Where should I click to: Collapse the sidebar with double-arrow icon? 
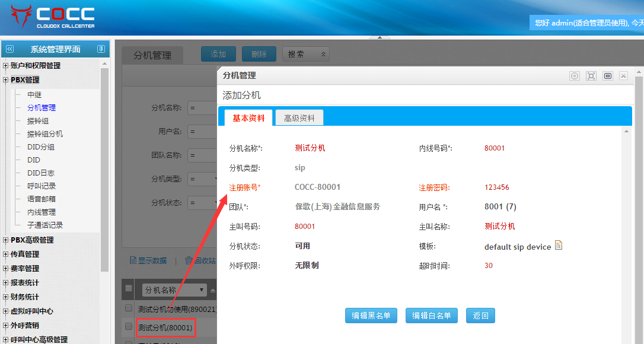tap(9, 49)
